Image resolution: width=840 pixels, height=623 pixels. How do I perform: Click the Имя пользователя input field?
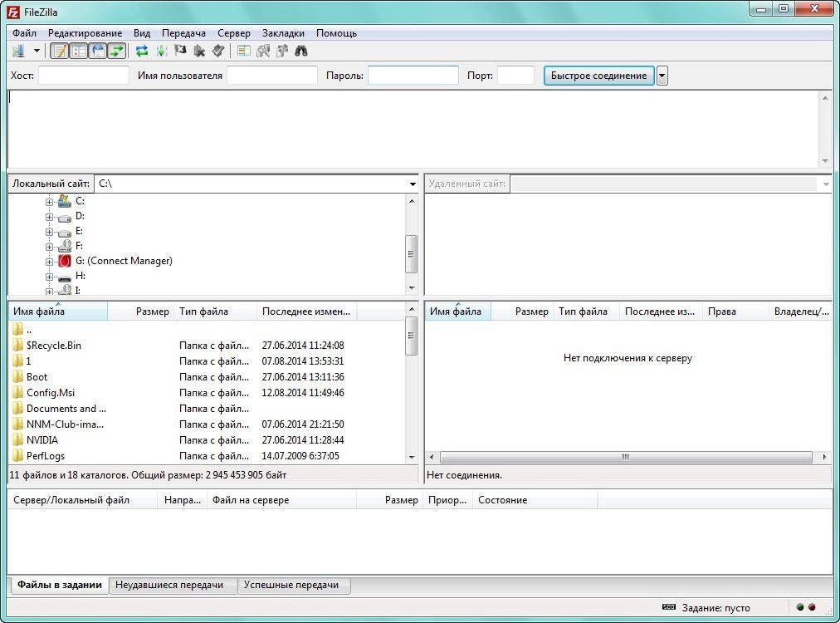272,76
